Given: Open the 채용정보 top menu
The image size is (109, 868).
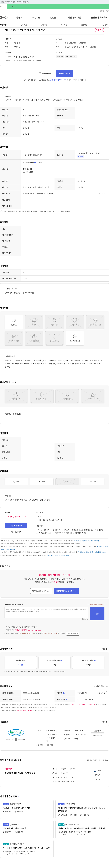Looking at the screenshot, I should [18, 18].
